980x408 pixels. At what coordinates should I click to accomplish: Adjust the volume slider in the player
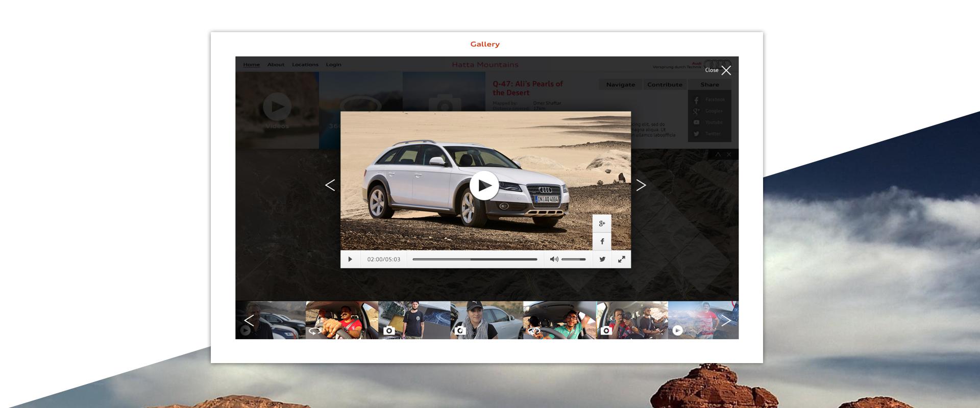574,260
